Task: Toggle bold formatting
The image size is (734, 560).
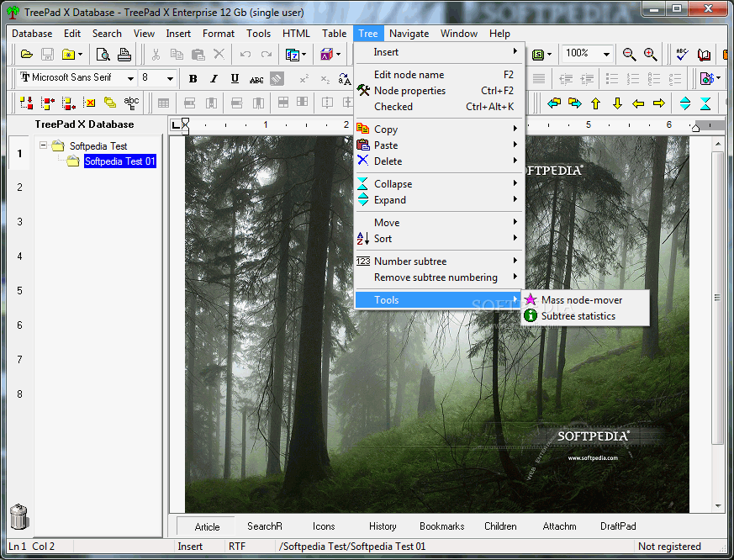Action: (193, 79)
